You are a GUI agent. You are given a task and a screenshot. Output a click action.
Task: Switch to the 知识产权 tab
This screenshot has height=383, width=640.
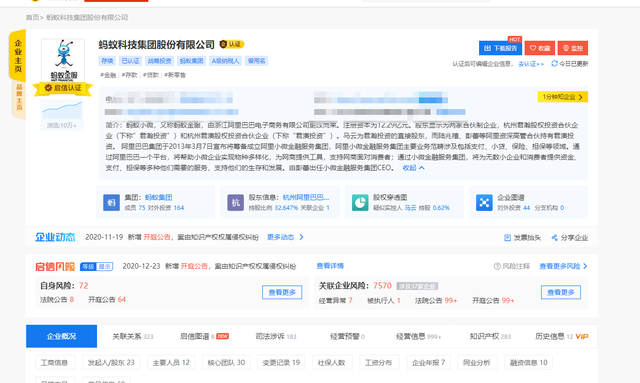490,336
